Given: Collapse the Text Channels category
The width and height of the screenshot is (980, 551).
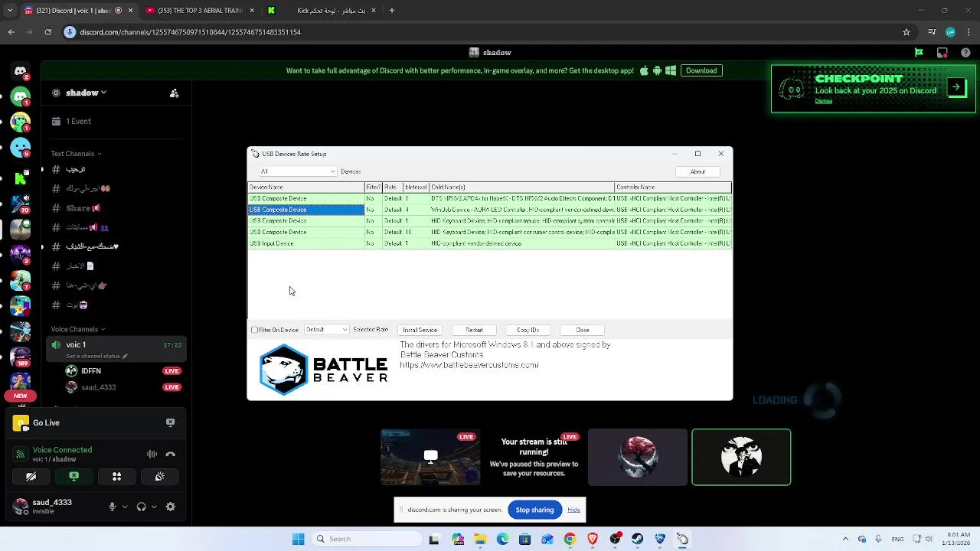Looking at the screenshot, I should coord(76,154).
